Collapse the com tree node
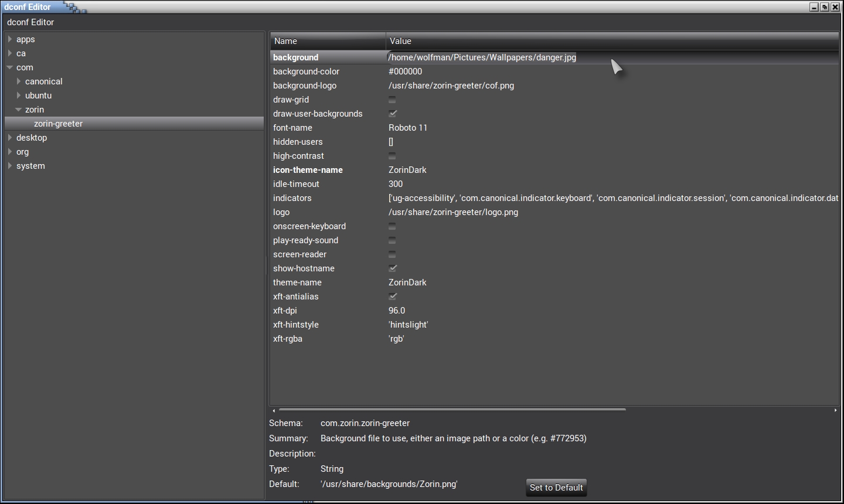Image resolution: width=844 pixels, height=504 pixels. 10,67
